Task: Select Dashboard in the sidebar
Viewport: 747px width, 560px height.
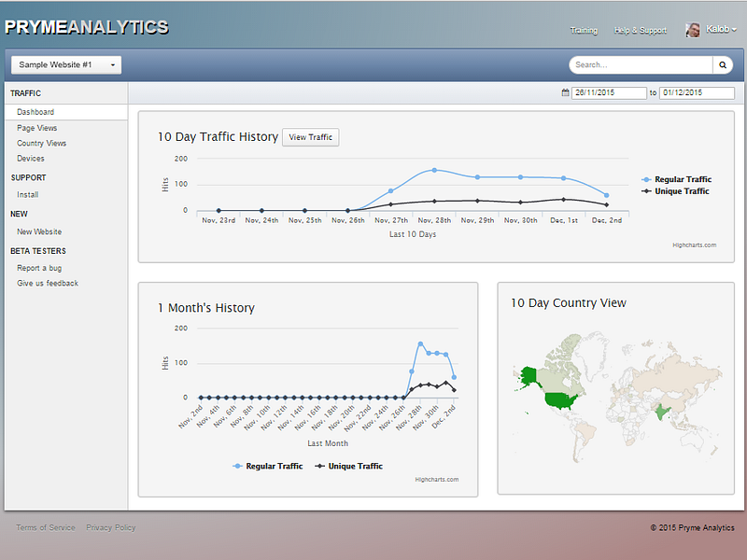Action: pyautogui.click(x=66, y=112)
